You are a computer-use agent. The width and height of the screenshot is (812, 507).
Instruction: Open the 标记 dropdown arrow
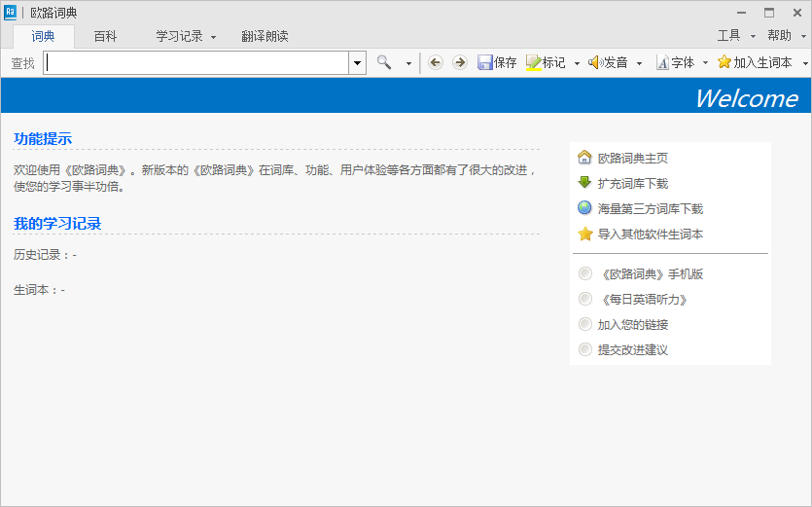point(577,63)
